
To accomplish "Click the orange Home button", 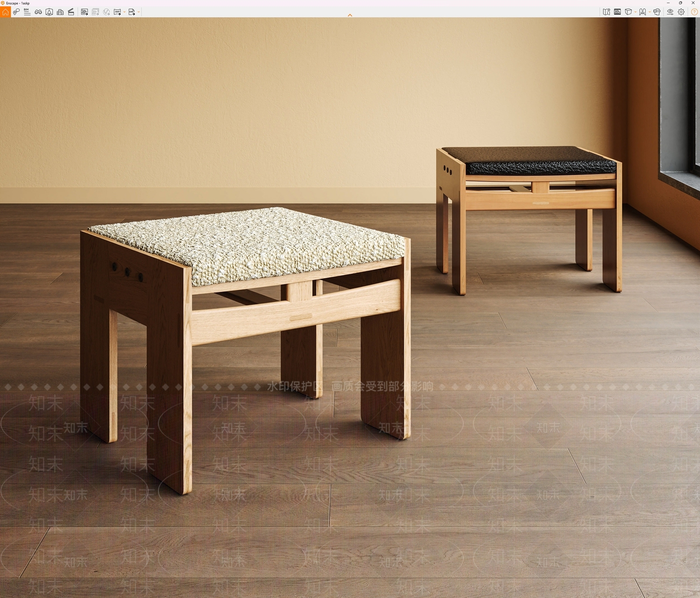I will tap(5, 12).
